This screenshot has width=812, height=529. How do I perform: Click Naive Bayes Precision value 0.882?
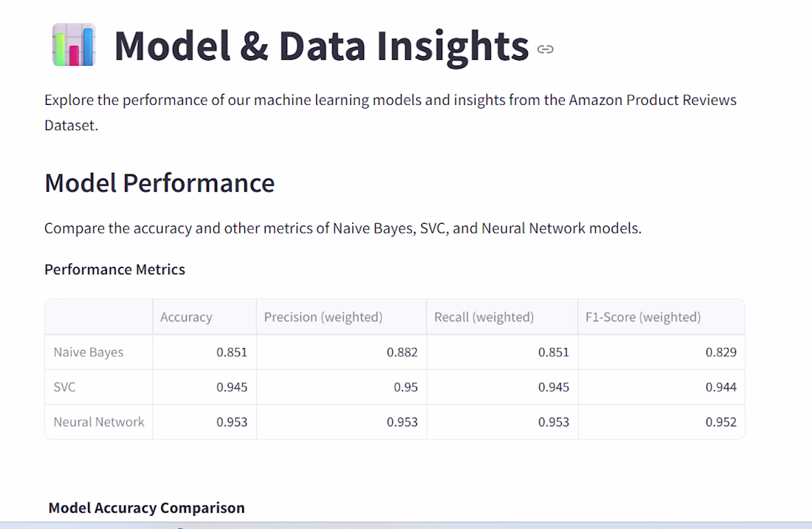[x=402, y=352]
